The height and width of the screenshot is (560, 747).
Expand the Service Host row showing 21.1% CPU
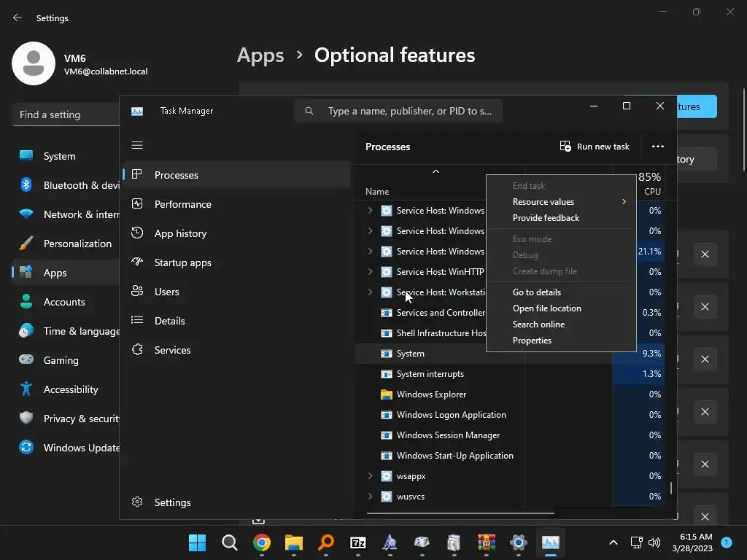(x=370, y=251)
